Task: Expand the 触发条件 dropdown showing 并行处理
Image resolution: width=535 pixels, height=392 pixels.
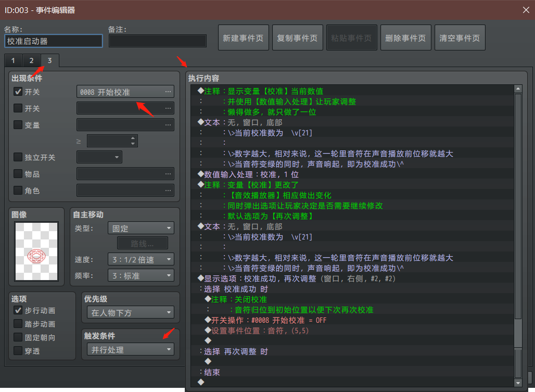Action: coord(130,350)
